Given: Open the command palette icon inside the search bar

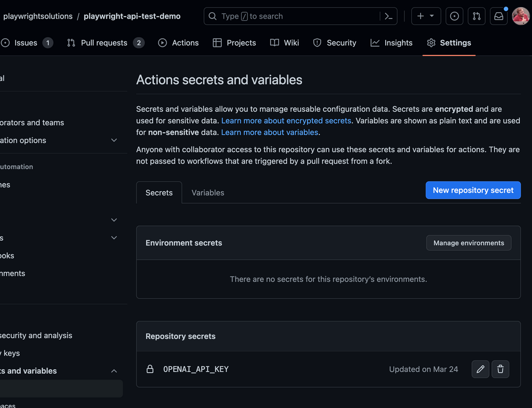Looking at the screenshot, I should [388, 16].
